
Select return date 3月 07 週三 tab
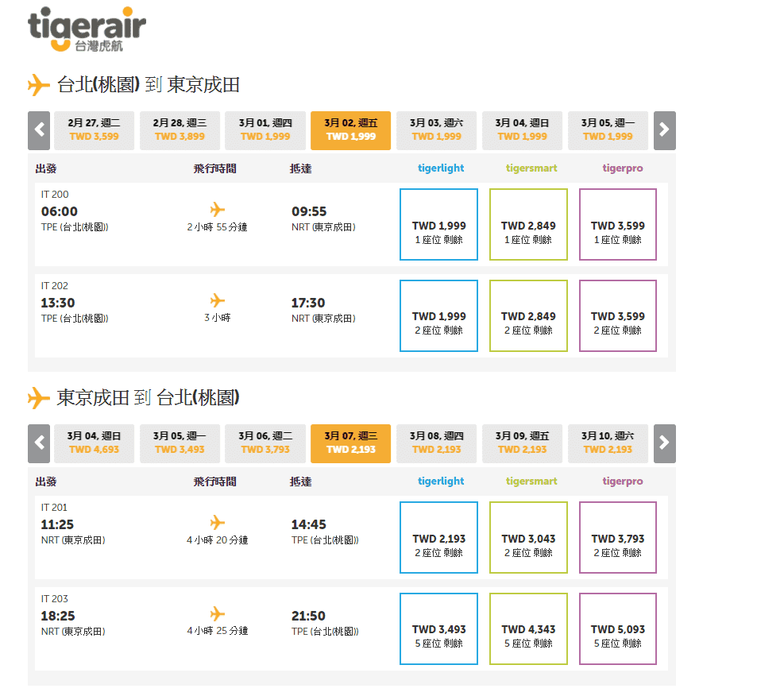pyautogui.click(x=351, y=443)
